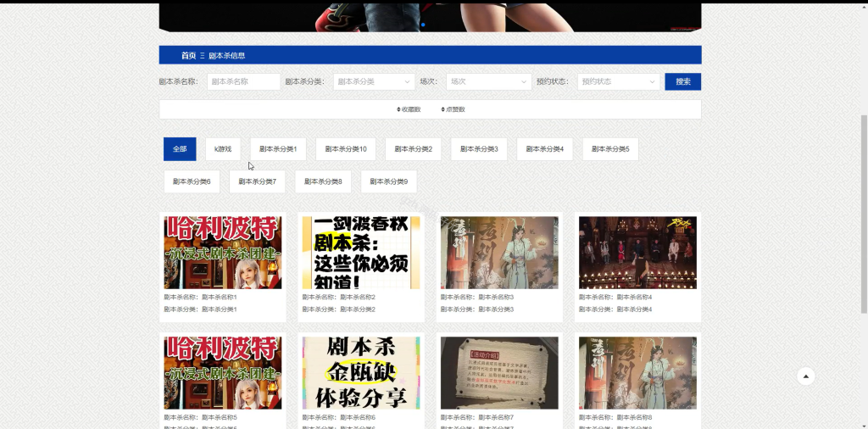
Task: Open the 剧本杀名称5 thumbnail image
Action: point(223,373)
